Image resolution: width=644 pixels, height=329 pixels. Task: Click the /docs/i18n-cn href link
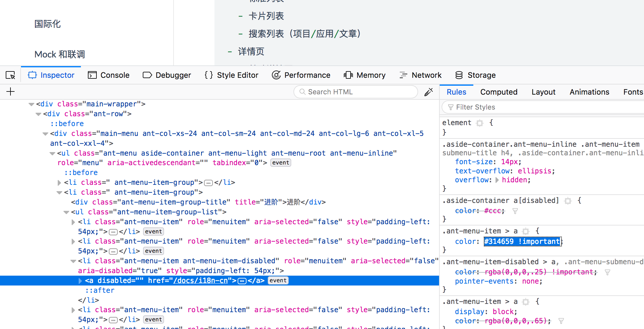pyautogui.click(x=200, y=281)
